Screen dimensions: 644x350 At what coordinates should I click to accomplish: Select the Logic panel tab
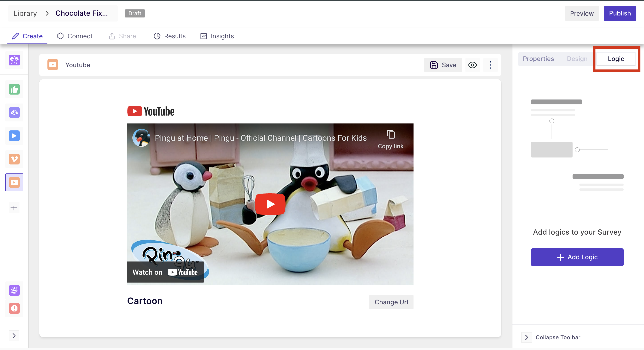point(616,59)
